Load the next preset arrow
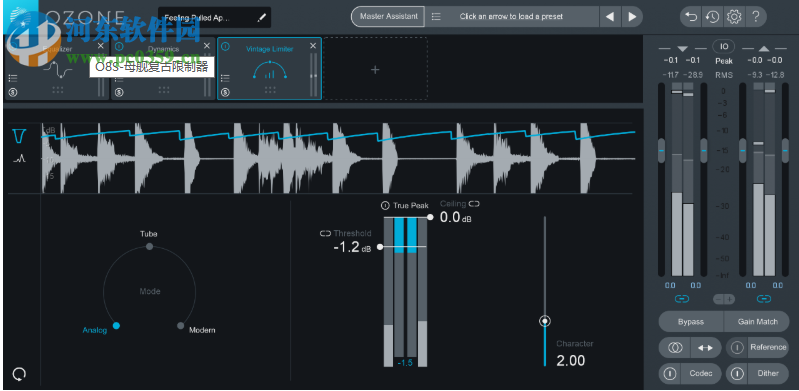799x391 pixels. (632, 16)
